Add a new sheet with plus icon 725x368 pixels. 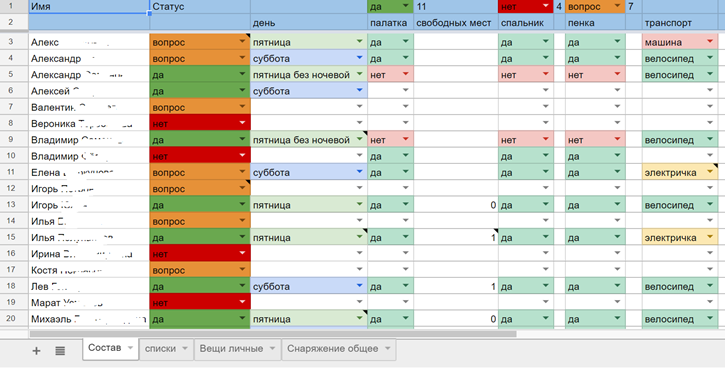(36, 351)
